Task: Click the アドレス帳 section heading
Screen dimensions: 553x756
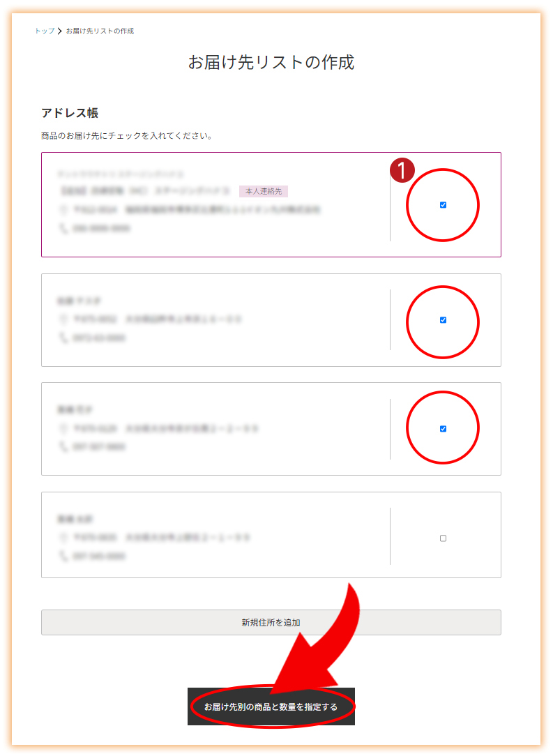Action: tap(70, 113)
